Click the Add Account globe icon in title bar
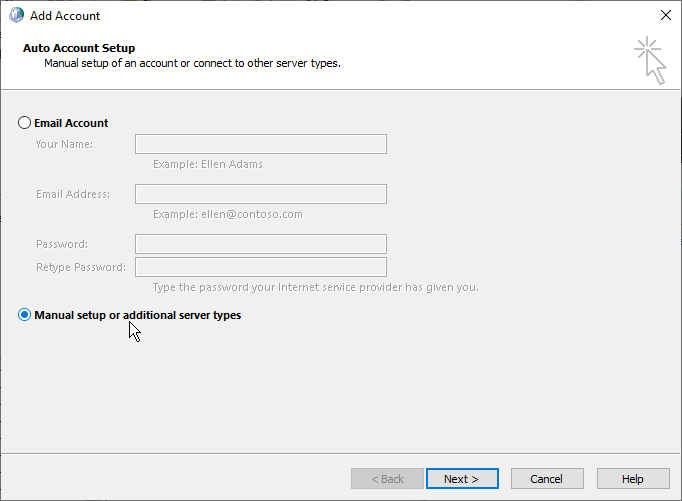This screenshot has height=501, width=682. point(17,15)
